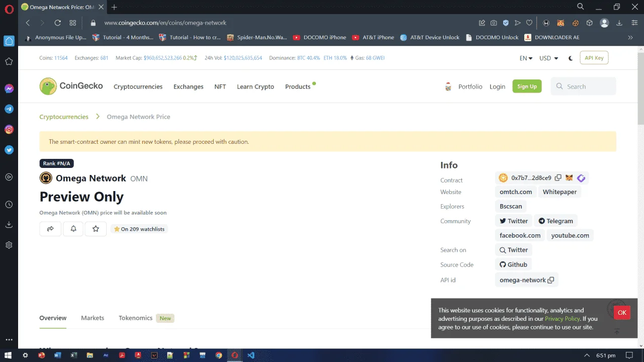Add Omega Network to favorites with star
Screen dimensions: 644x362
point(96,229)
